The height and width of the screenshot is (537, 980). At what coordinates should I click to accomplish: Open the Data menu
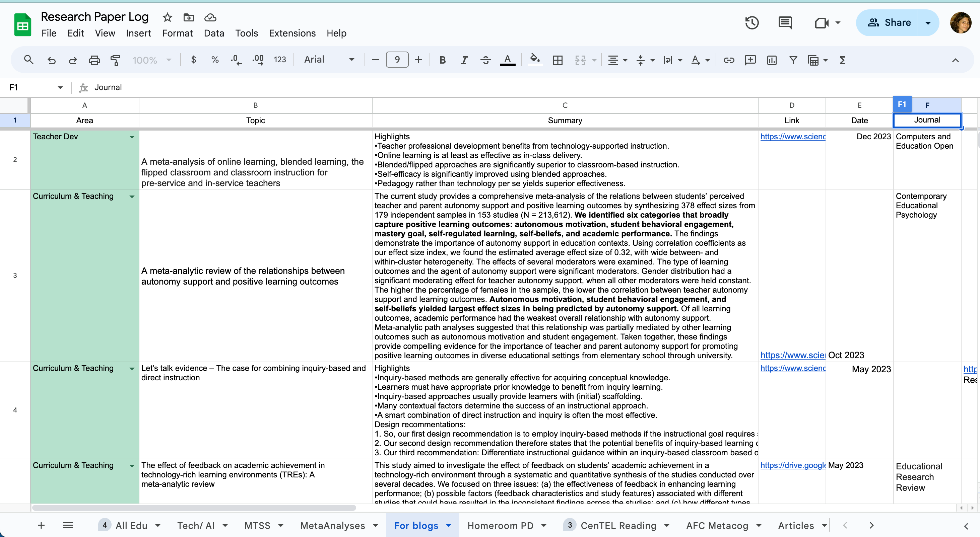214,33
